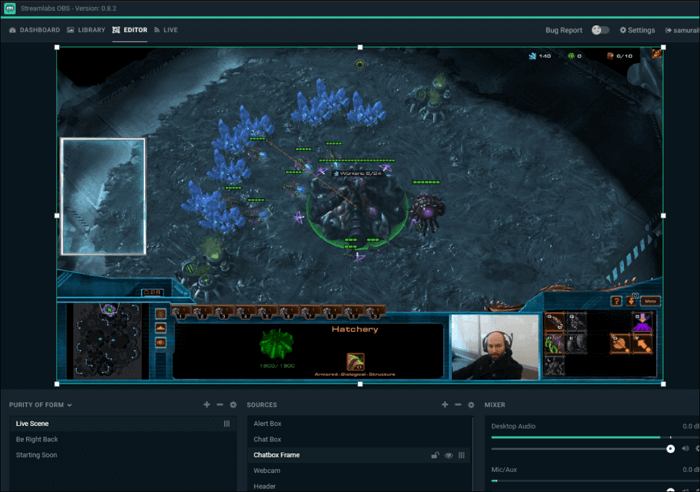This screenshot has width=700, height=492.
Task: Click the green Hatchery wireframe portrait
Action: click(x=276, y=343)
